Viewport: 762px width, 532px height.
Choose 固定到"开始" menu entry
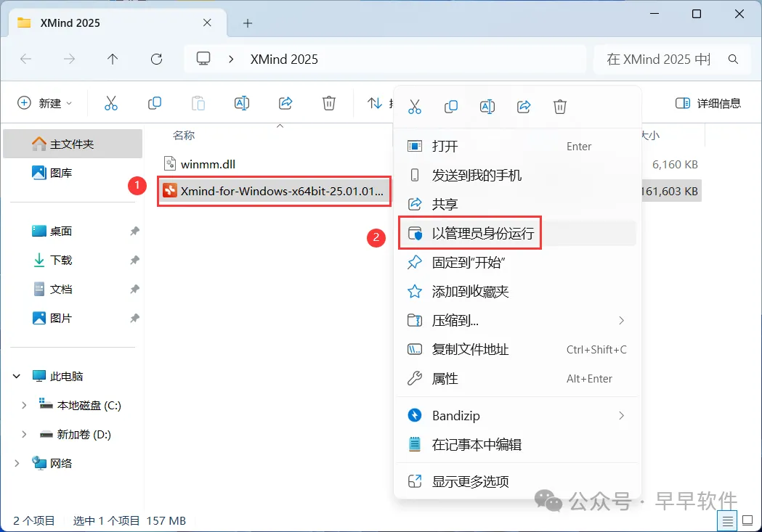click(517, 263)
